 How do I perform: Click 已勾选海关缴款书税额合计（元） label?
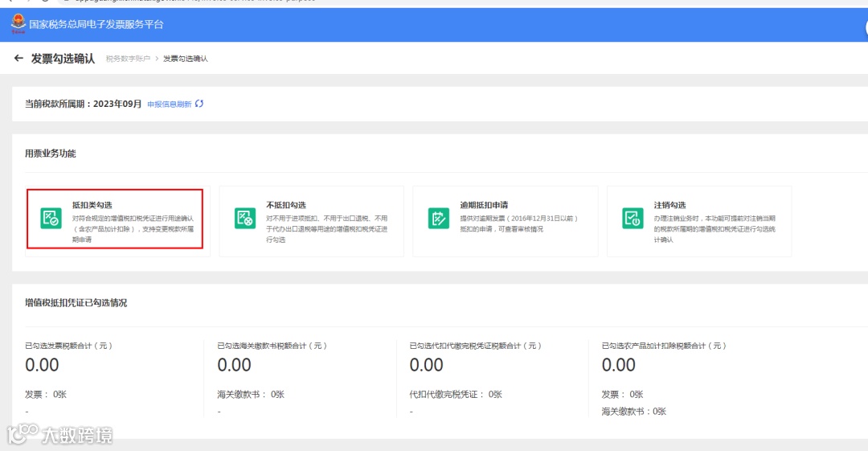(x=272, y=346)
